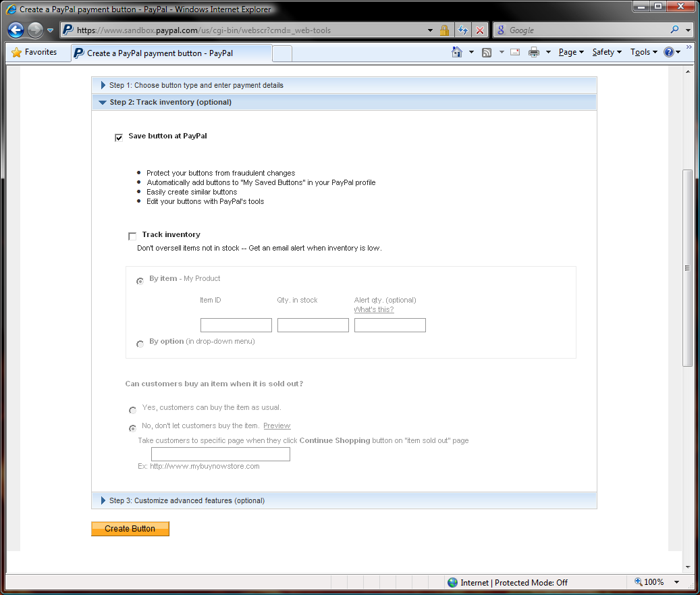Click the scrollbar down arrow

687,567
